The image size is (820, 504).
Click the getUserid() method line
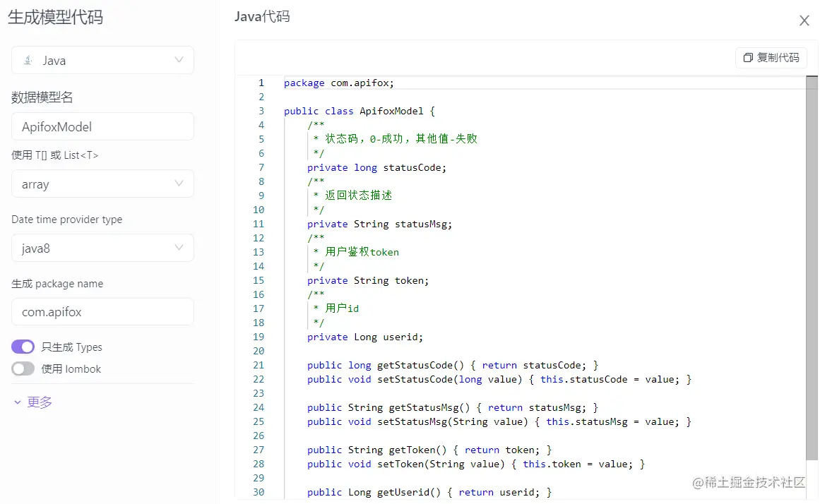point(429,492)
